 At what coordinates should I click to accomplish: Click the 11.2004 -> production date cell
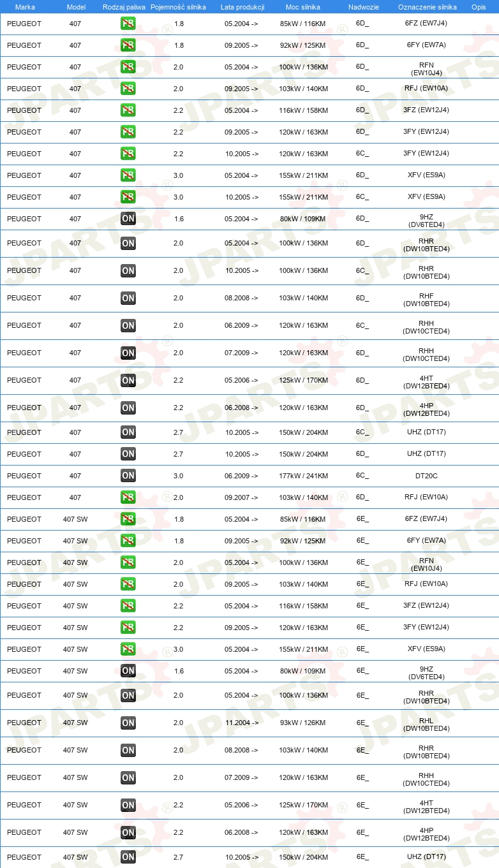[x=242, y=723]
